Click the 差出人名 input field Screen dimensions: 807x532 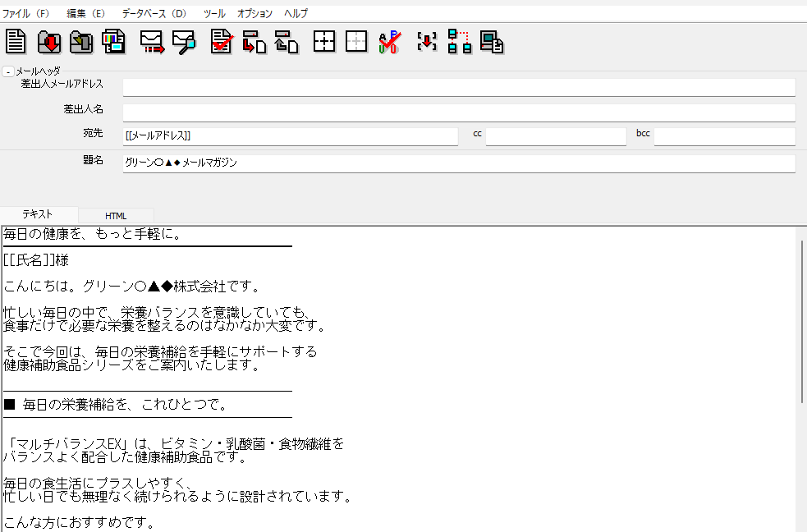coord(459,112)
